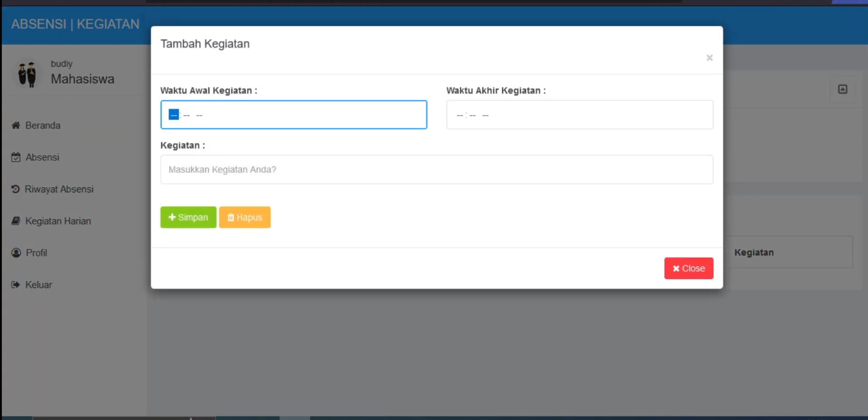The image size is (868, 420).
Task: Click the Profil user circle icon
Action: [x=16, y=253]
